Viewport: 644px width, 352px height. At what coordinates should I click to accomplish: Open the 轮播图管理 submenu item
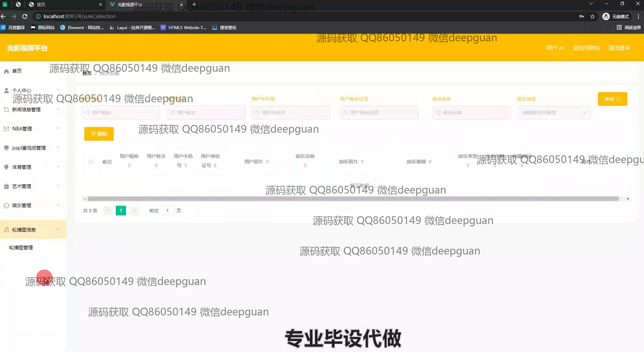click(x=21, y=248)
